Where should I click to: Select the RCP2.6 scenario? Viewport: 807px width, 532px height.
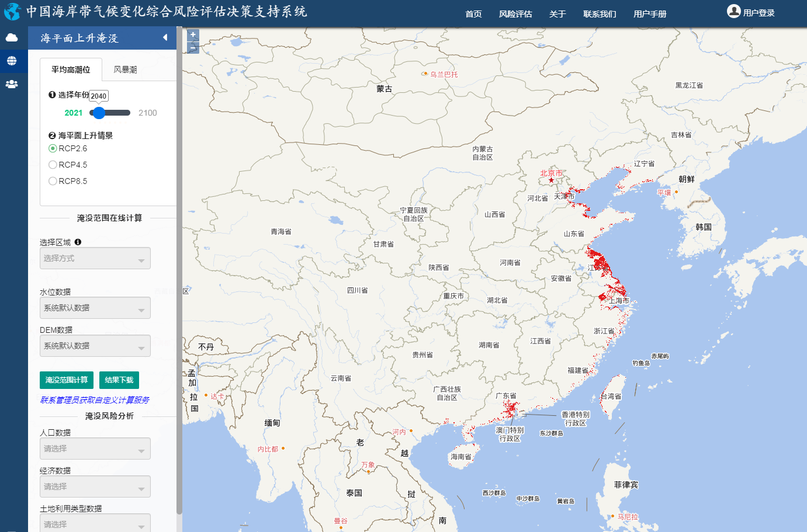53,148
